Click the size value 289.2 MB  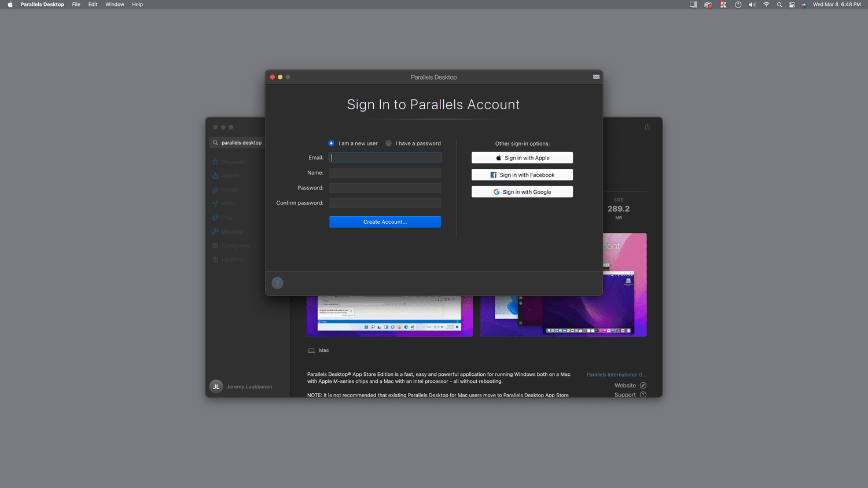(619, 209)
